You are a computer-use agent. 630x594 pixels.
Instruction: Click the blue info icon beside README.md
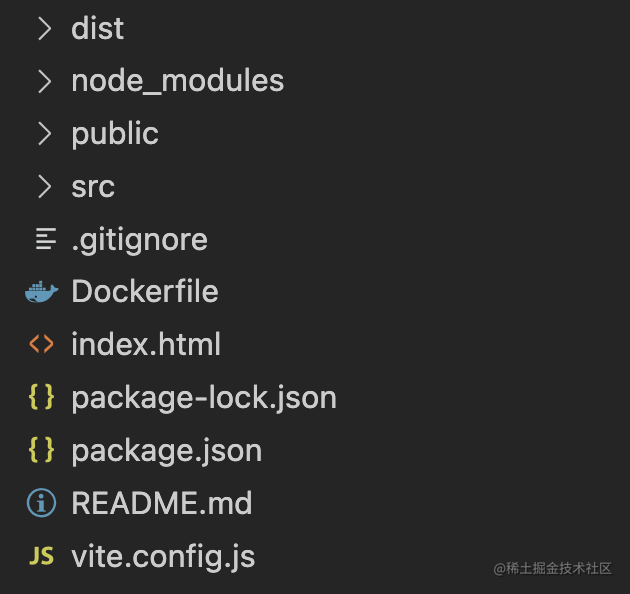[x=41, y=503]
